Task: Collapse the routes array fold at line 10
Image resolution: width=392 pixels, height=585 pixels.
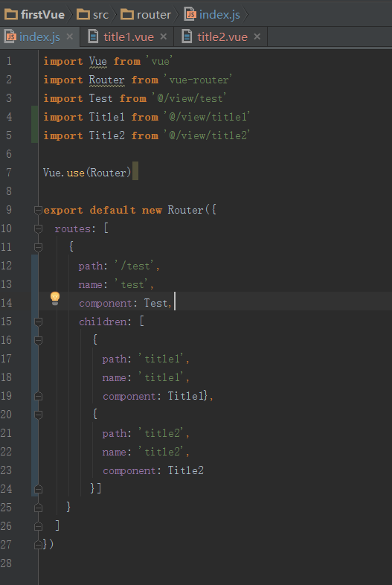Action: pyautogui.click(x=38, y=228)
